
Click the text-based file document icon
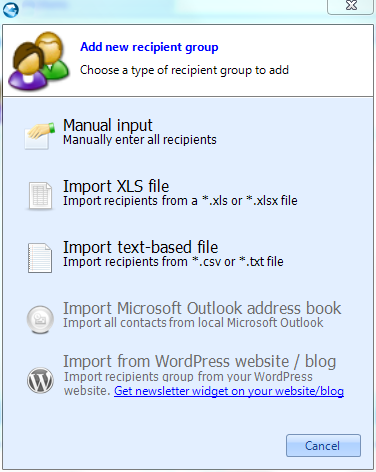coord(40,258)
